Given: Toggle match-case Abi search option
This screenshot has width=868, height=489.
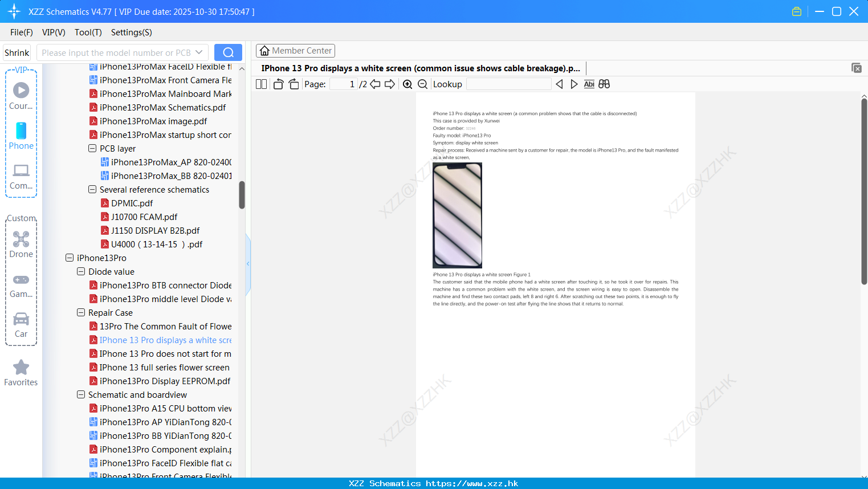Looking at the screenshot, I should (x=589, y=84).
